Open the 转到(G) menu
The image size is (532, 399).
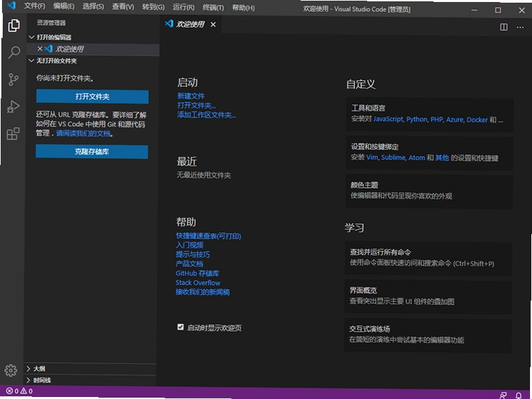pyautogui.click(x=153, y=7)
